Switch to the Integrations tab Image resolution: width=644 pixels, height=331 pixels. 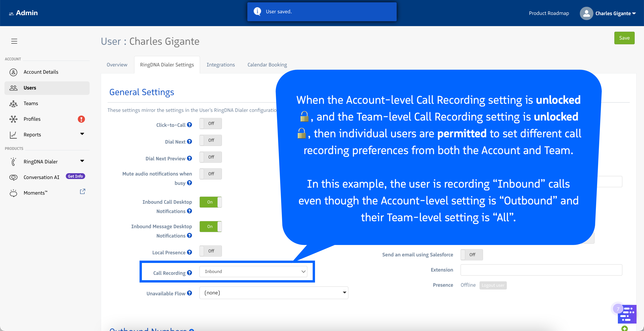(x=220, y=65)
